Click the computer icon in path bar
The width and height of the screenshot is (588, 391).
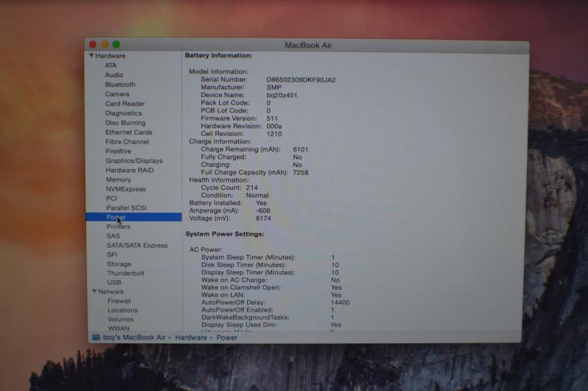(96, 337)
